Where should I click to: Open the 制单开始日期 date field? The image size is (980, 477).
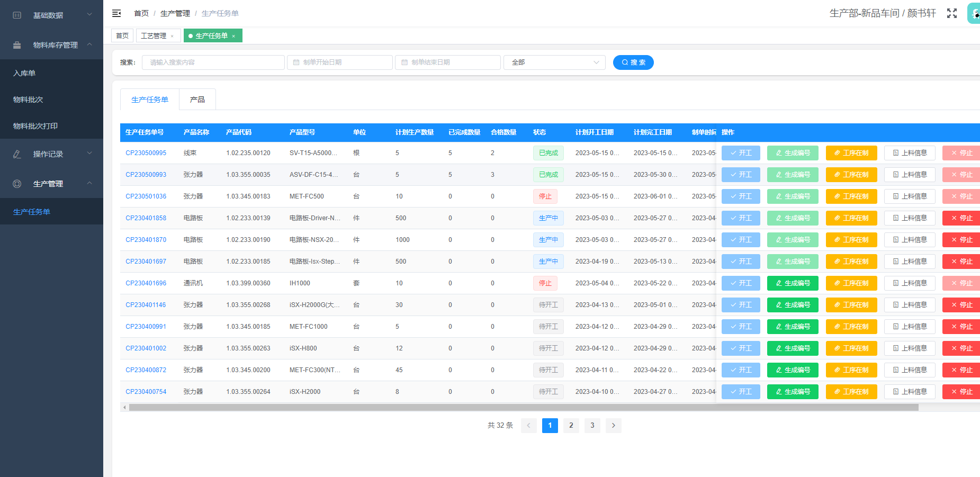point(340,62)
